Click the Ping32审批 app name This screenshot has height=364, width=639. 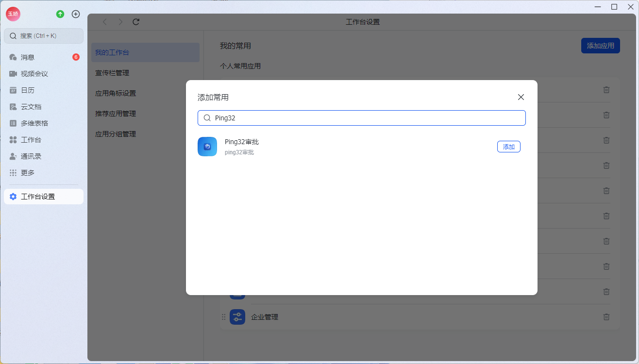coord(242,142)
